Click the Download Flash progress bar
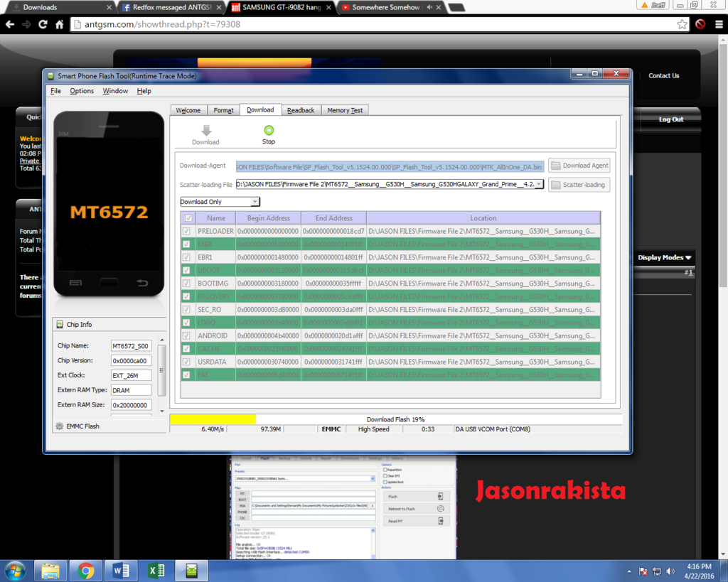The height and width of the screenshot is (582, 728). [x=395, y=419]
